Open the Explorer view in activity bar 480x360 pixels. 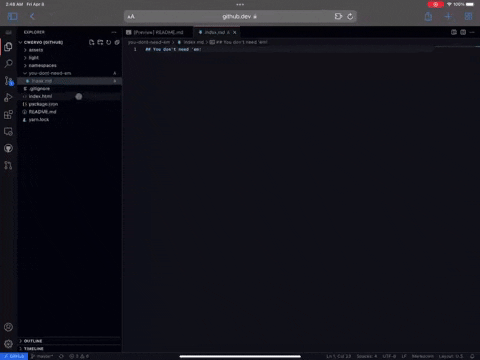point(9,47)
